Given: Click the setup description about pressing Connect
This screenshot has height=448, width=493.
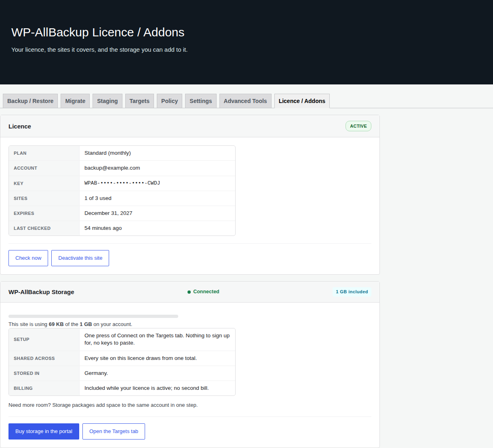Looking at the screenshot, I should [x=157, y=339].
